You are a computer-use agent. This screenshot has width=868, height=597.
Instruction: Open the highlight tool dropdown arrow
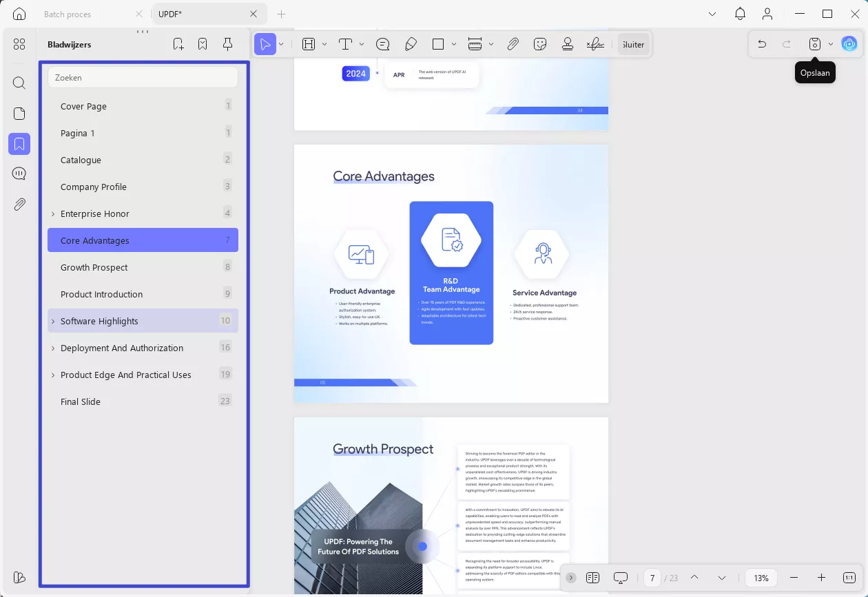(324, 44)
